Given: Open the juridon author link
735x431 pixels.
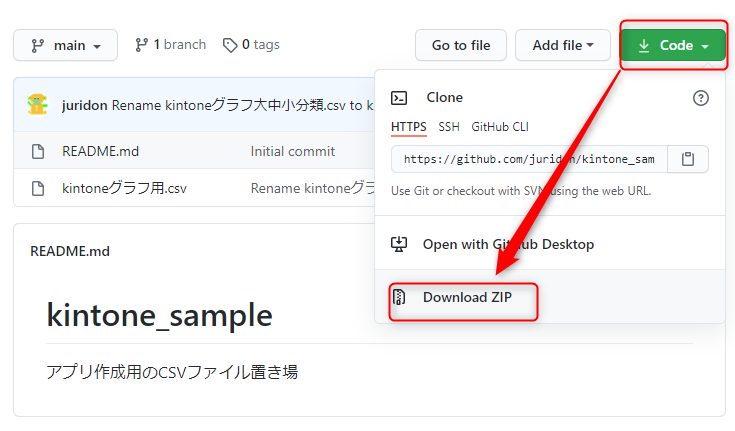Looking at the screenshot, I should (84, 105).
